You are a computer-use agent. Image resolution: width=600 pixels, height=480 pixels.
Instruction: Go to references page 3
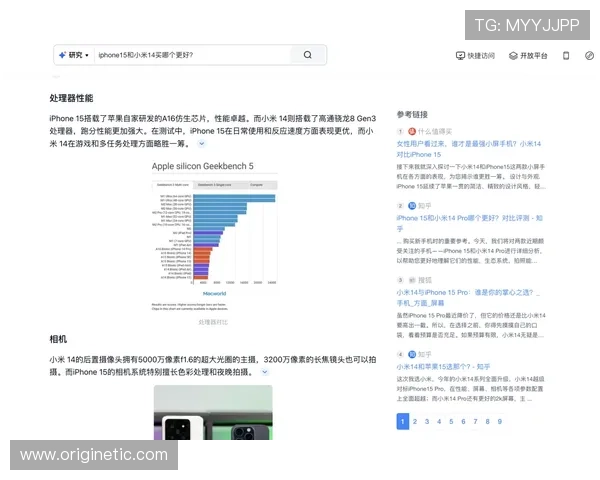[x=427, y=421]
